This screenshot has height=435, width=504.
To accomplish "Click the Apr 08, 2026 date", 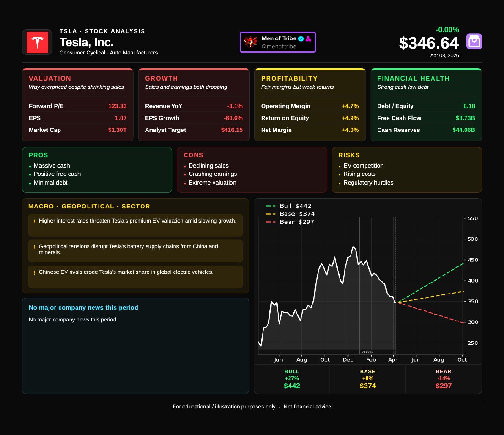I will [x=444, y=55].
